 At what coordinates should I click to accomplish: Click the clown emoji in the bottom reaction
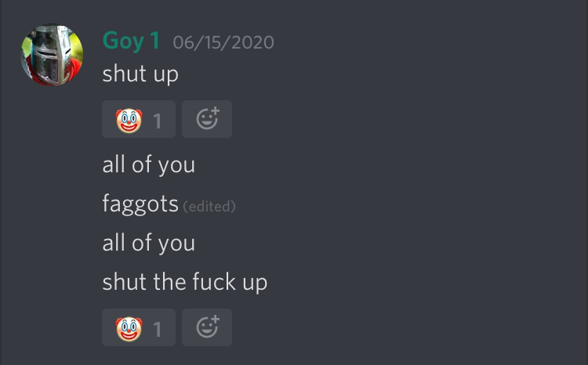[129, 329]
